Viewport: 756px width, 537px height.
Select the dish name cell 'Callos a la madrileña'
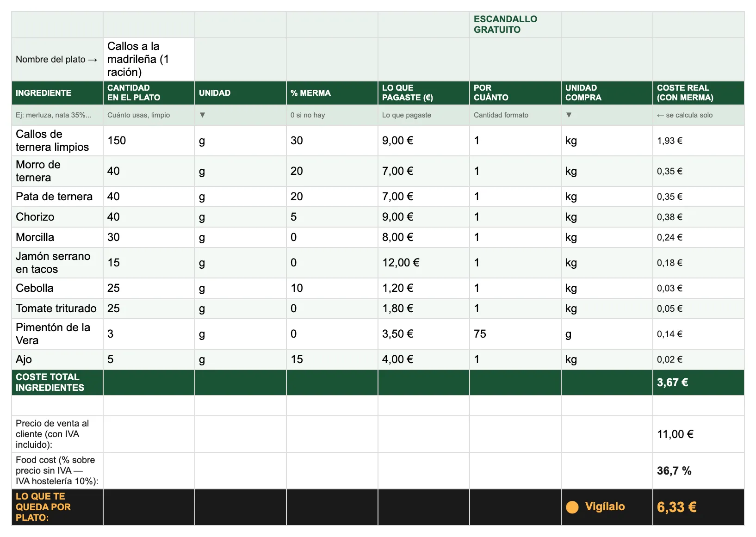pyautogui.click(x=149, y=59)
